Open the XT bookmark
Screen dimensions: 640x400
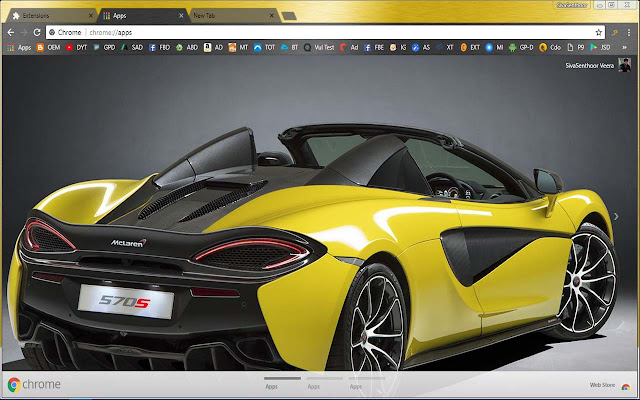point(445,47)
